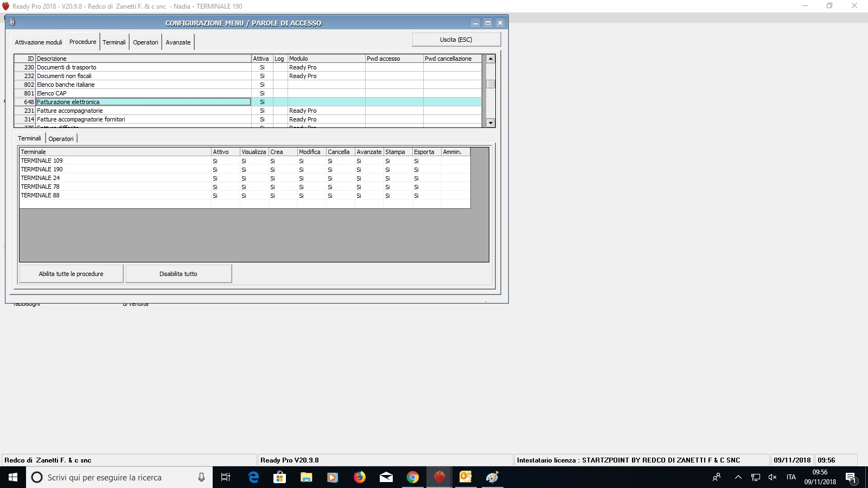
Task: Open File Explorer from the taskbar
Action: pyautogui.click(x=306, y=477)
